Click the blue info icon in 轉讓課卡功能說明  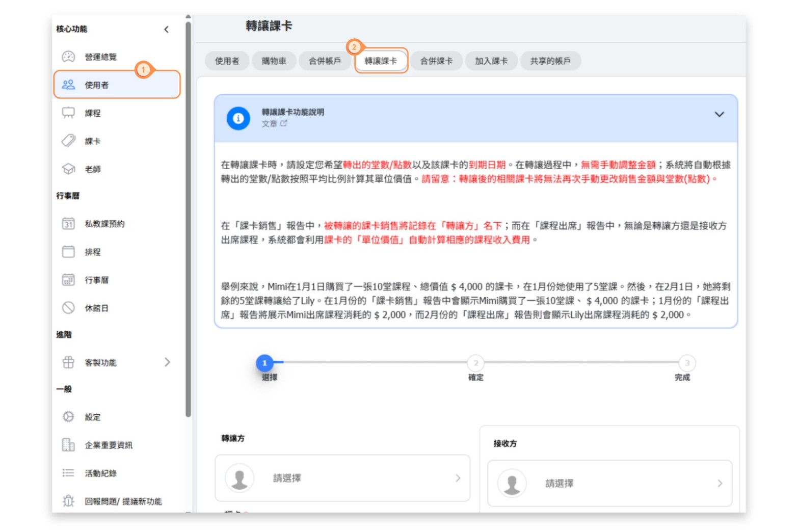click(238, 118)
